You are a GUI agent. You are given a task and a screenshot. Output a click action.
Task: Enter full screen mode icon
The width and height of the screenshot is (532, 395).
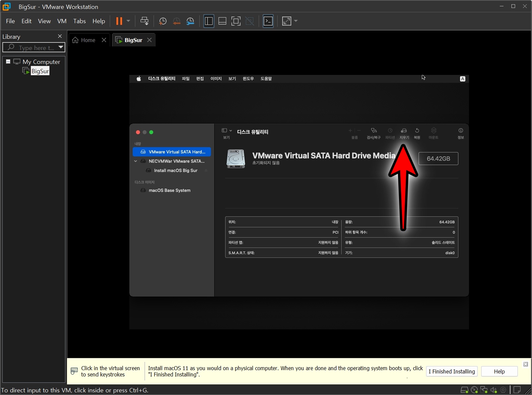(236, 21)
